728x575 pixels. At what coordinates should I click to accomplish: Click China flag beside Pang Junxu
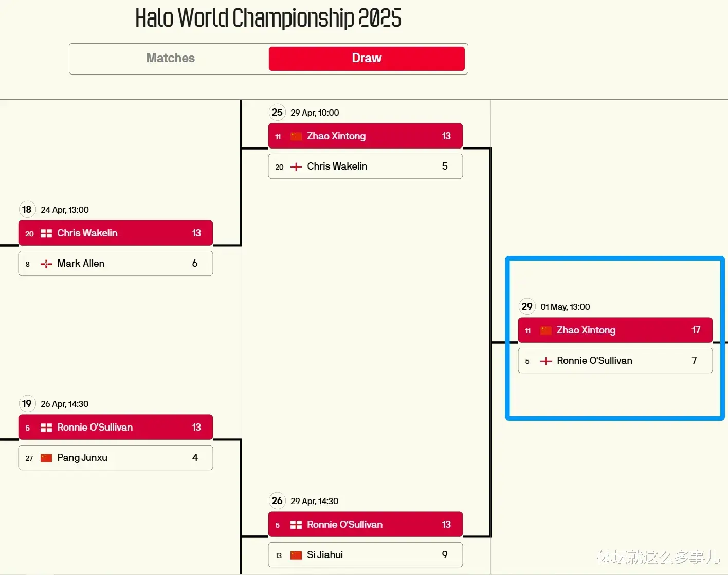pos(46,458)
